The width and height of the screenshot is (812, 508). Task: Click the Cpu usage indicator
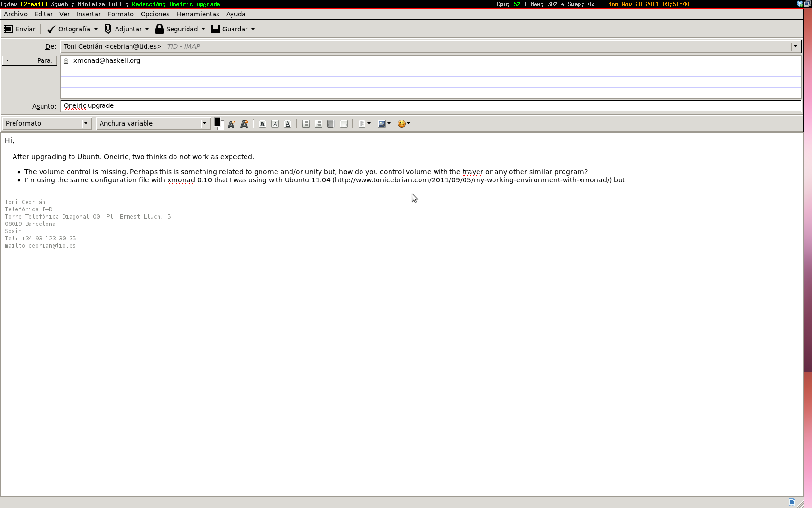point(508,4)
